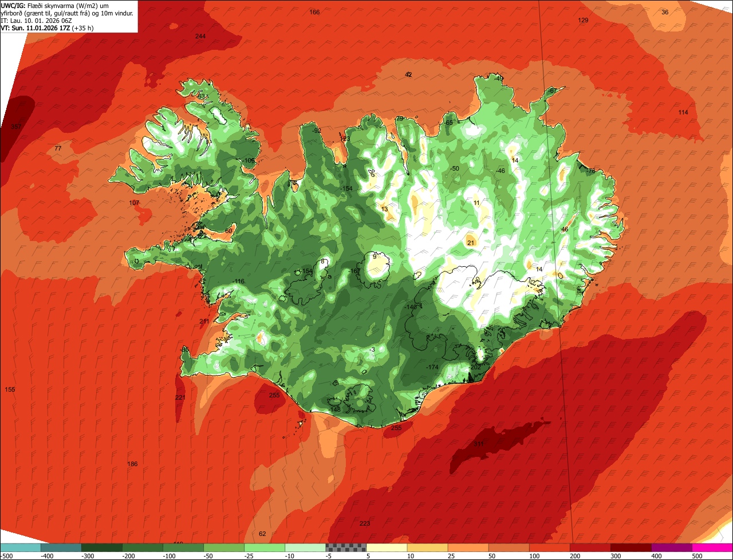Pick the dark green -200 legend swatch

(x=143, y=547)
